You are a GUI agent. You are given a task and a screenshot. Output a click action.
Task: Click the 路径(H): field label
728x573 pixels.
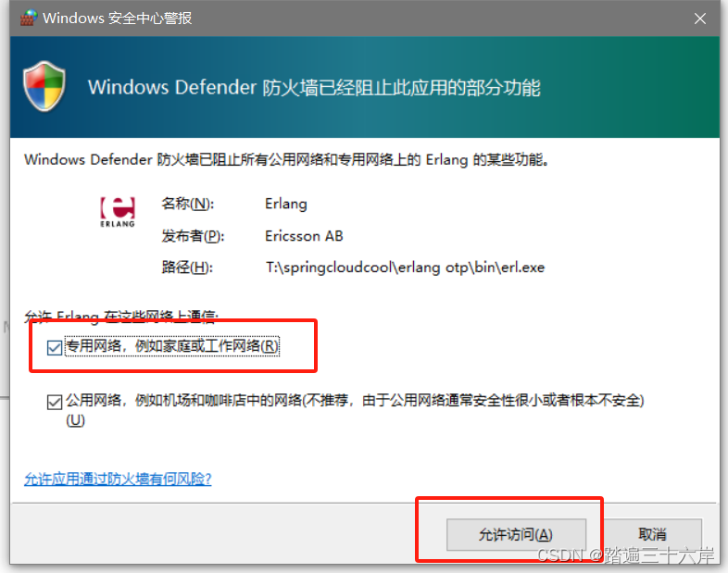187,268
